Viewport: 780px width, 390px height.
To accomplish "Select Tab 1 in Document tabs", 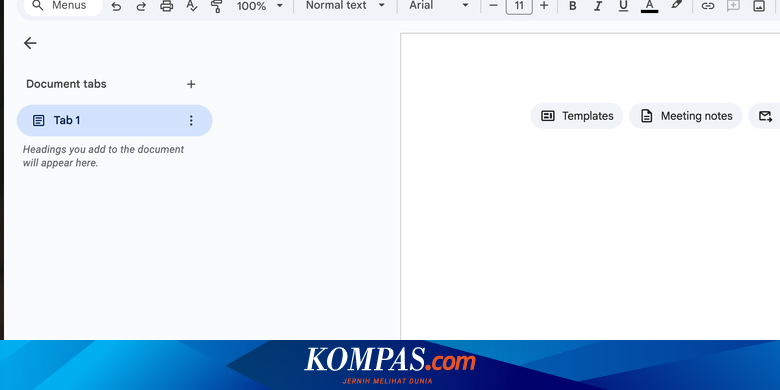I will pos(114,120).
